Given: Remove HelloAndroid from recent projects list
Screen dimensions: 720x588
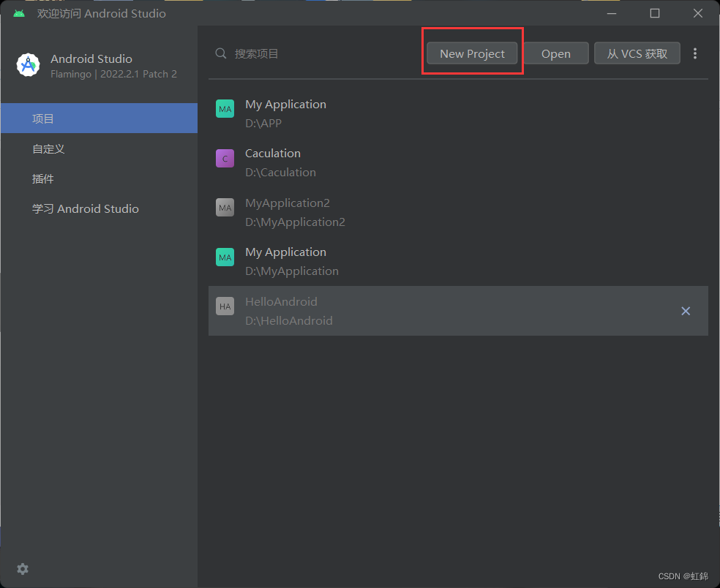Looking at the screenshot, I should 686,311.
